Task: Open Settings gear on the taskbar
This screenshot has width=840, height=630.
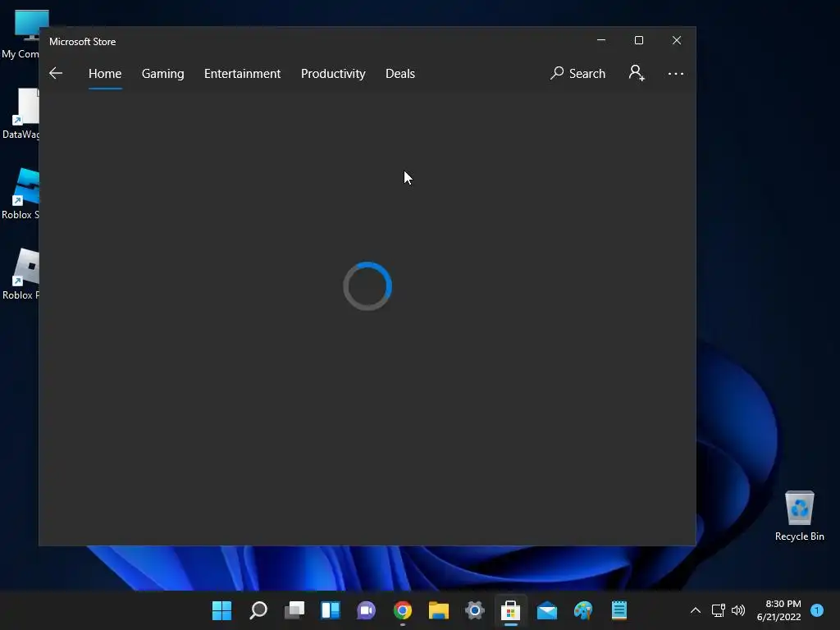Action: (x=475, y=610)
